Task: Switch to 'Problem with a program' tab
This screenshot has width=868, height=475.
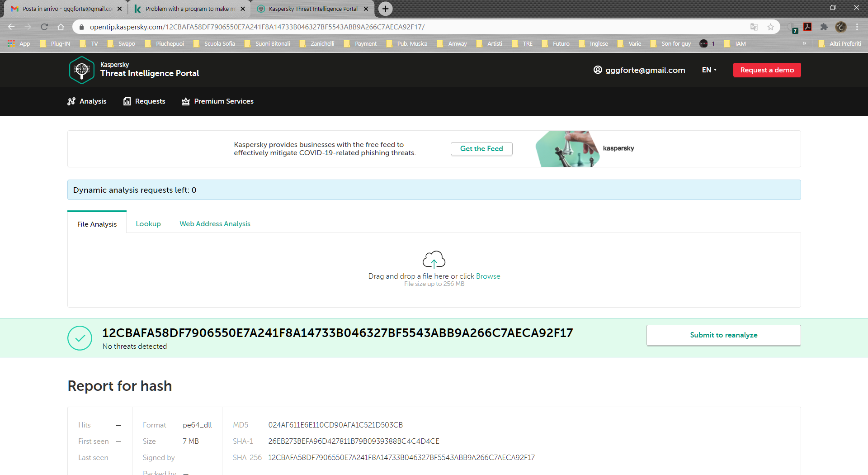Action: pos(189,9)
